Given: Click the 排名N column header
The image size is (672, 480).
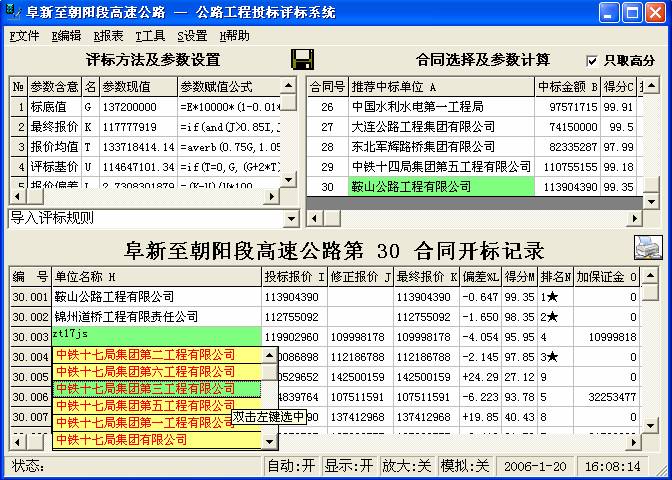Looking at the screenshot, I should [x=555, y=277].
